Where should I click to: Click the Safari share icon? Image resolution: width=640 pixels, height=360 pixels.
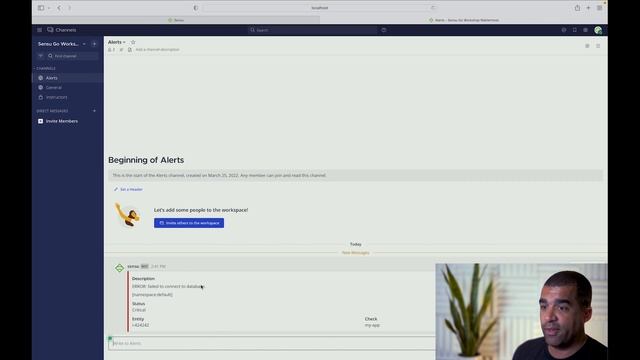point(577,8)
